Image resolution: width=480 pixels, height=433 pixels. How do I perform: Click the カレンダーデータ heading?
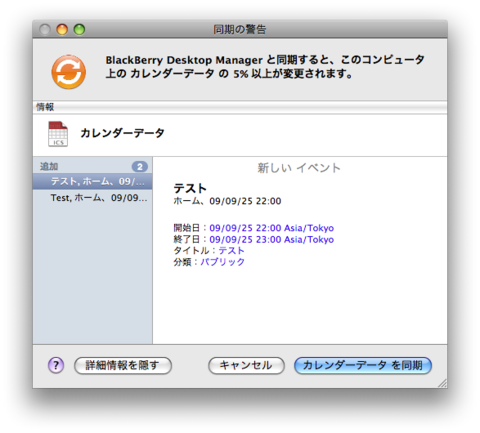click(x=122, y=133)
